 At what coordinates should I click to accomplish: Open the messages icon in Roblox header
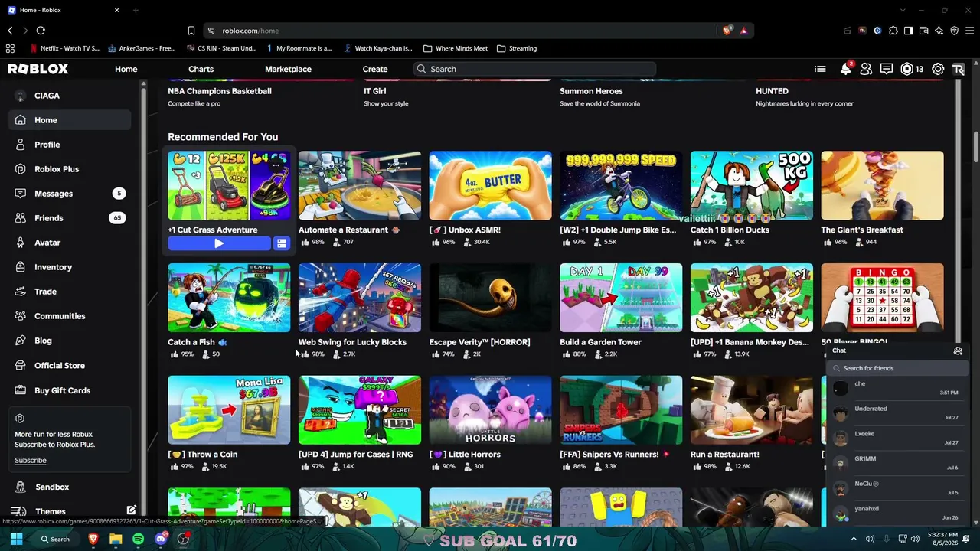(887, 69)
